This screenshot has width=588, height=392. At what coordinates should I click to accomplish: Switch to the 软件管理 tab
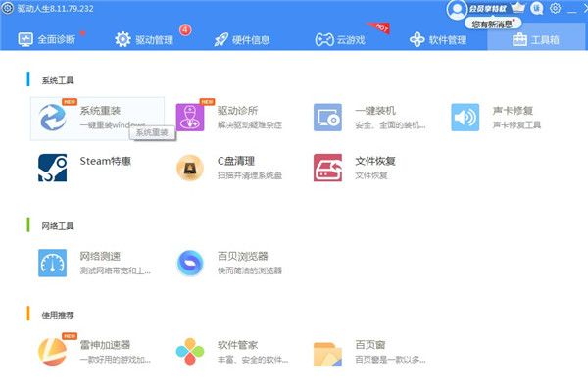[x=438, y=39]
